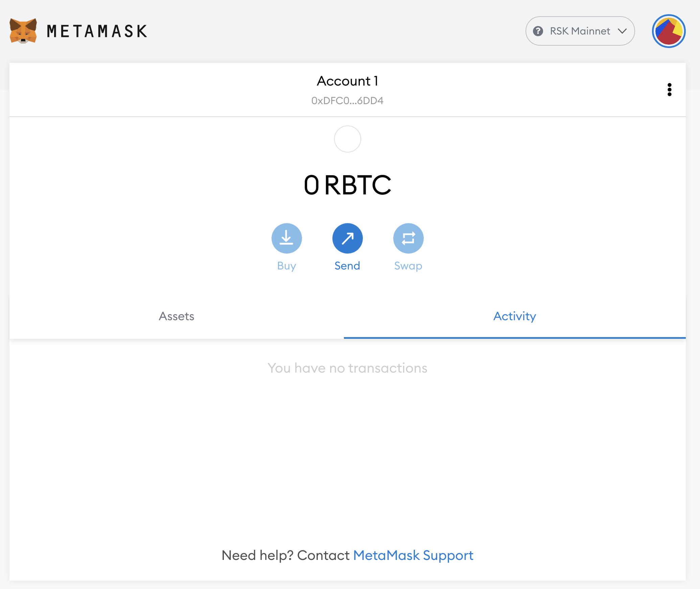Viewport: 700px width, 589px height.
Task: Click the Swap arrows icon button
Action: pyautogui.click(x=408, y=238)
